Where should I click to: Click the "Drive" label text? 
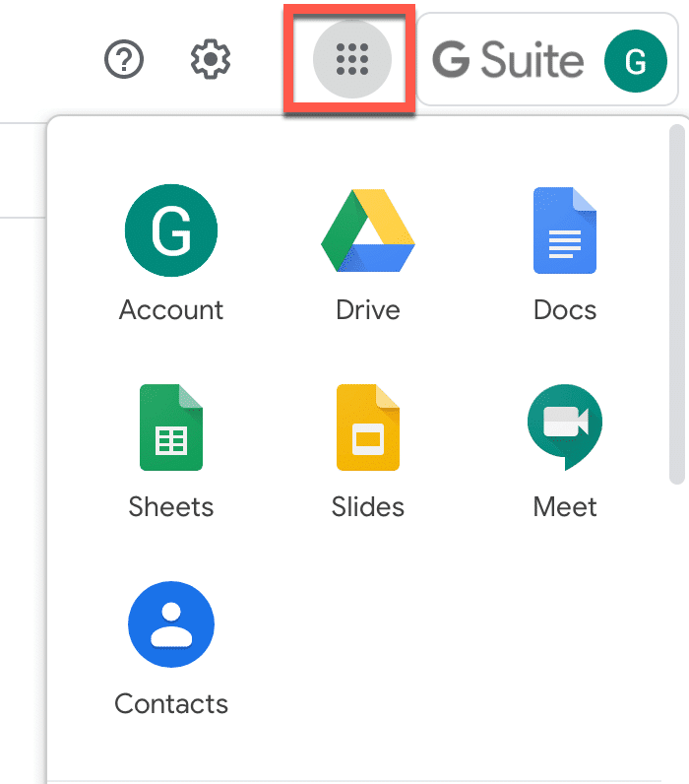pyautogui.click(x=368, y=310)
